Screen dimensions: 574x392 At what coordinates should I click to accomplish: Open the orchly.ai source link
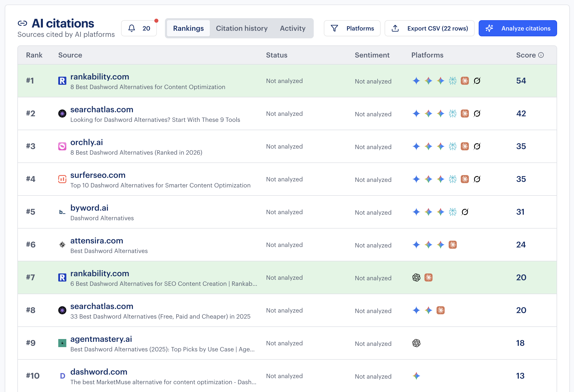(x=87, y=142)
